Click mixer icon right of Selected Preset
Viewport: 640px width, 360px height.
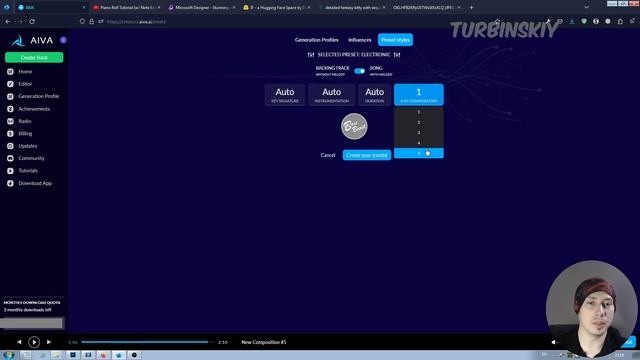point(397,55)
